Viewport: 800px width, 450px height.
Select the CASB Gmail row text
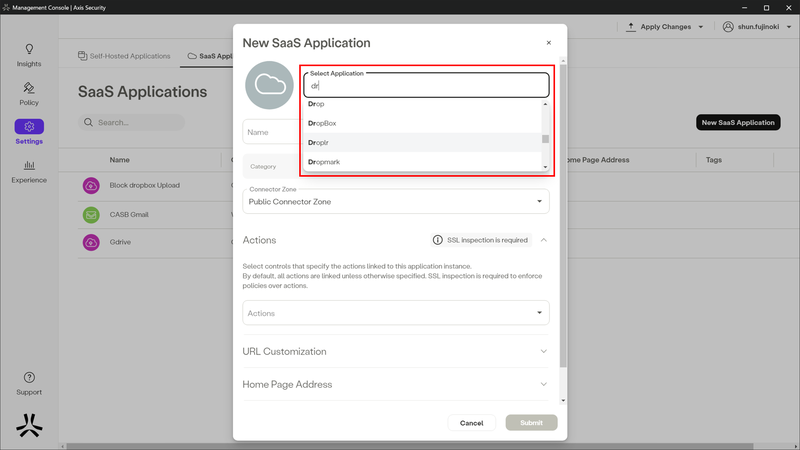129,215
